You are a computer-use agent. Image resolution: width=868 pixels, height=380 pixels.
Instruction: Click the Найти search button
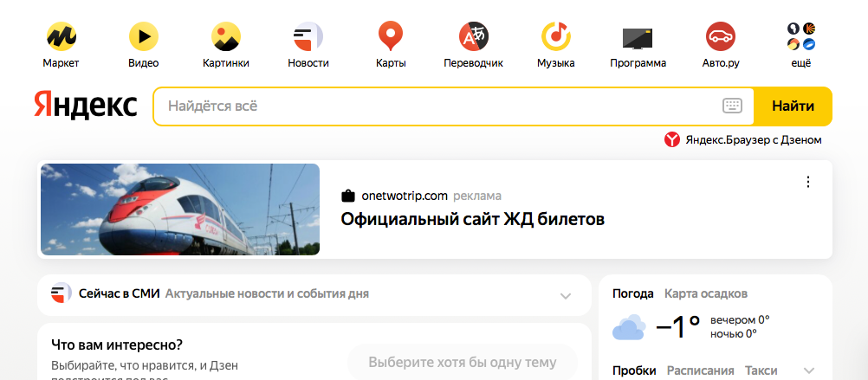coord(793,106)
